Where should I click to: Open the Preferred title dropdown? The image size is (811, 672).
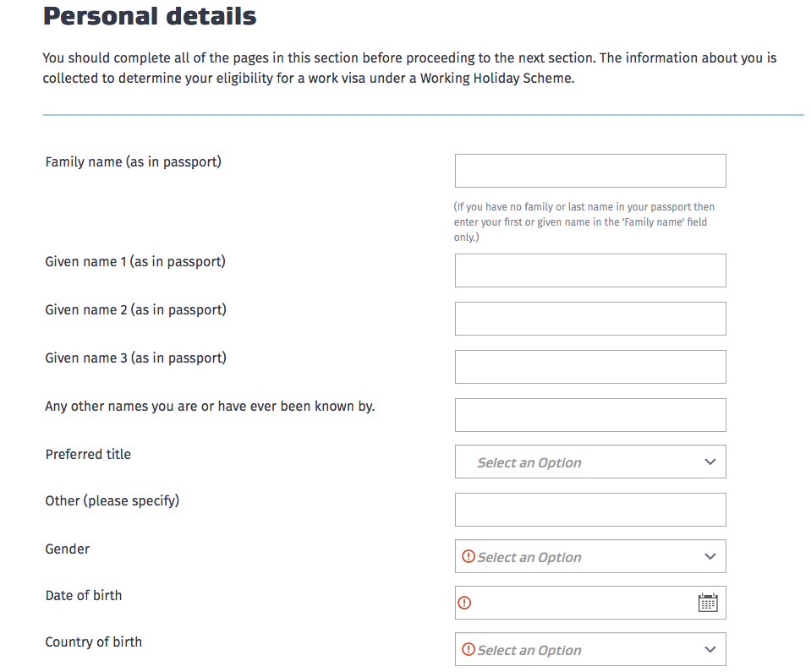tap(590, 462)
